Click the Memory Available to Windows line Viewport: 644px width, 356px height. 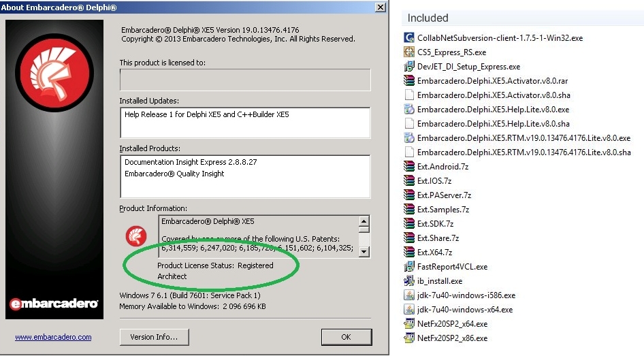pos(193,306)
